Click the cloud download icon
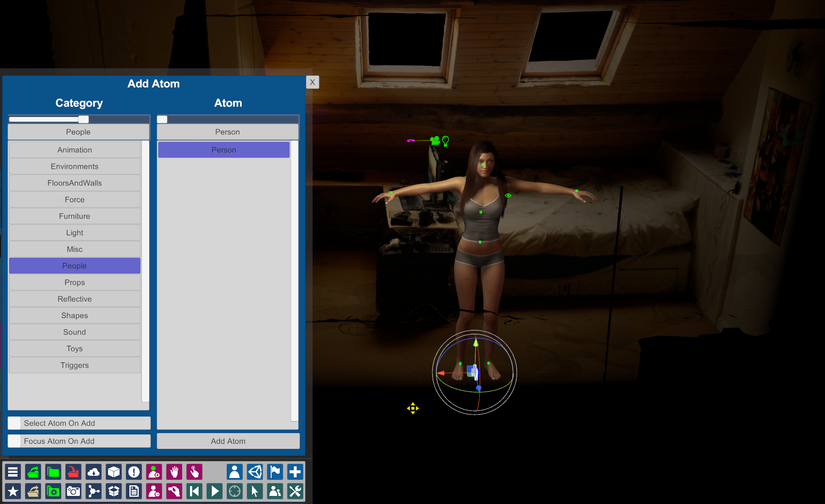Screen dimensions: 825x504 94,472
